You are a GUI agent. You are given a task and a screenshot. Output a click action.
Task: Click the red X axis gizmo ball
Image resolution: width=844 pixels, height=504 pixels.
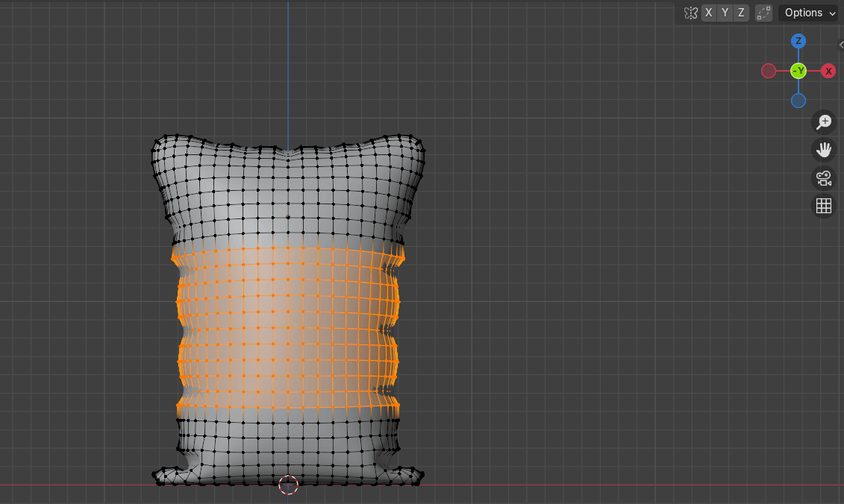coord(828,71)
